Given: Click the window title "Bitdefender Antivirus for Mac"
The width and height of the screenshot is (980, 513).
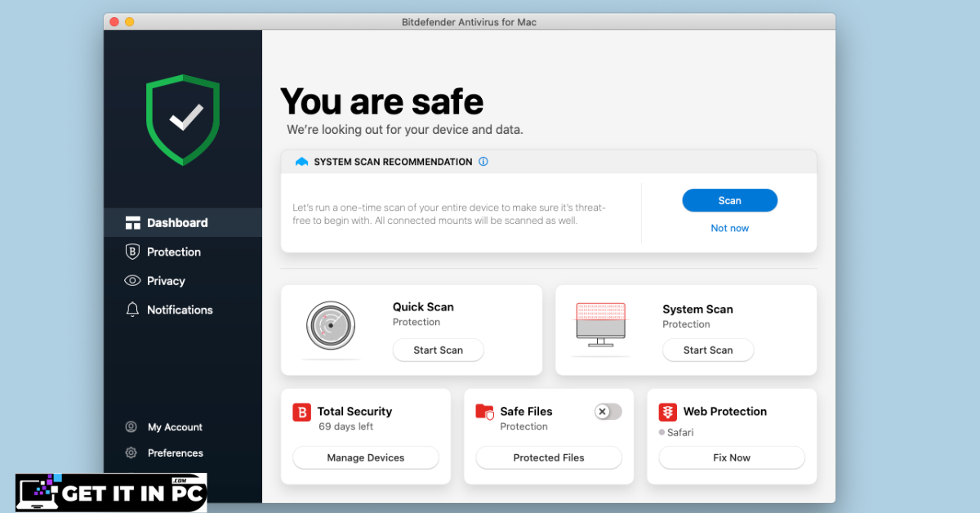Looking at the screenshot, I should [470, 21].
